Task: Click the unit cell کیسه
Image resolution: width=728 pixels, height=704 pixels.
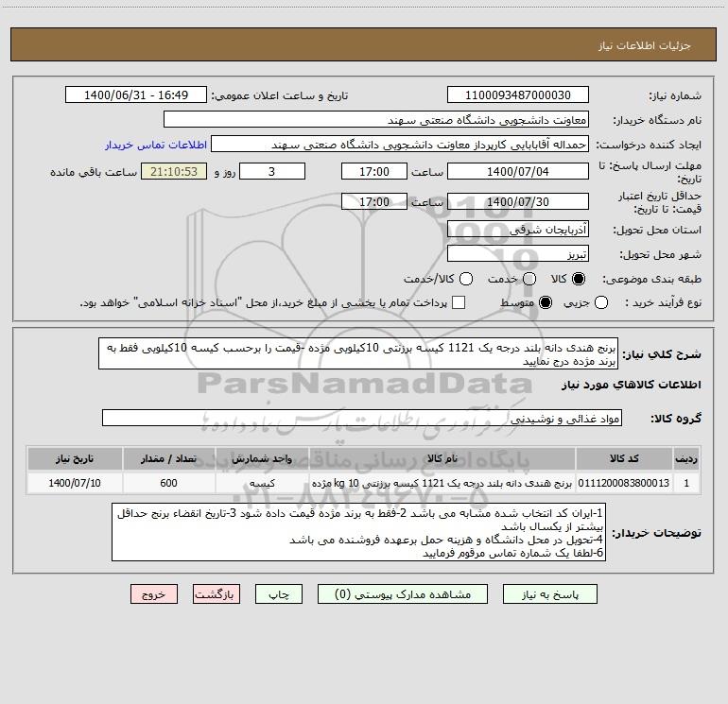Action: point(262,483)
